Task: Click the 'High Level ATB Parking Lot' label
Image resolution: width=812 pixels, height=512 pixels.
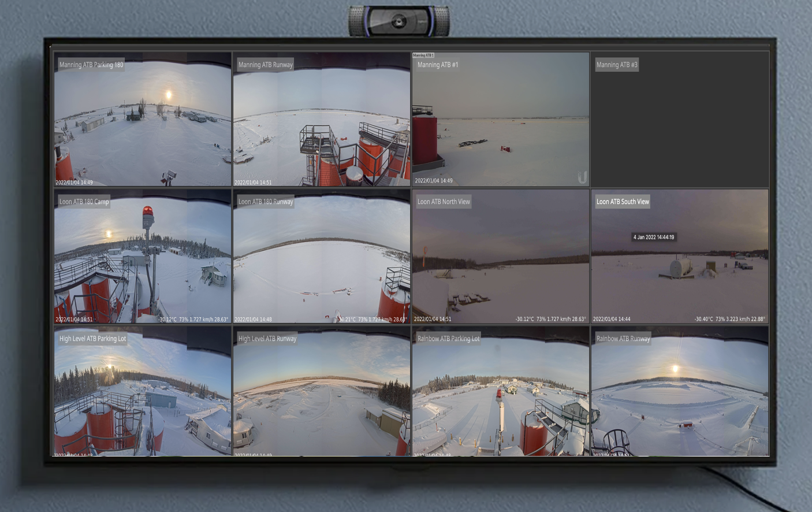Action: coord(92,339)
